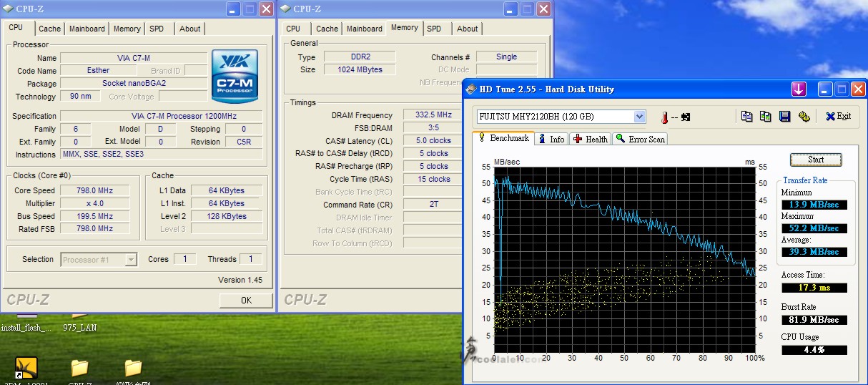Viewport: 868px width, 385px height.
Task: Open the Error Scan tab in HD Tune
Action: coord(640,139)
